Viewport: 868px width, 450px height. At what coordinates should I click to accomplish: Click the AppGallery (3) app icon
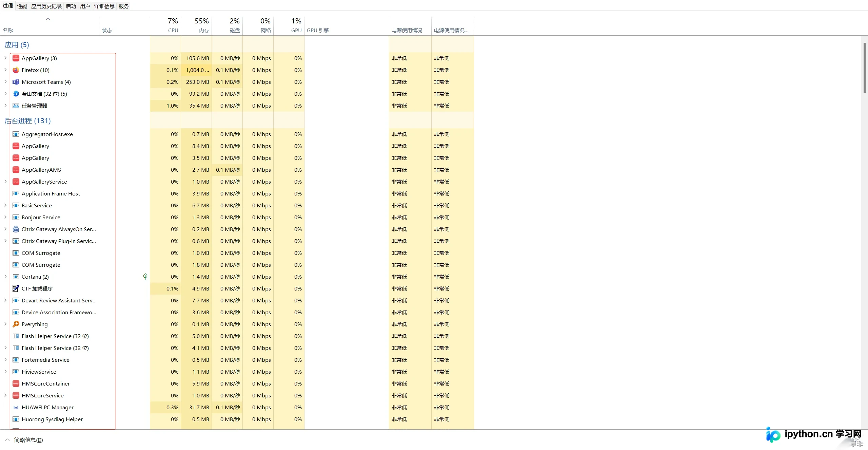(16, 58)
